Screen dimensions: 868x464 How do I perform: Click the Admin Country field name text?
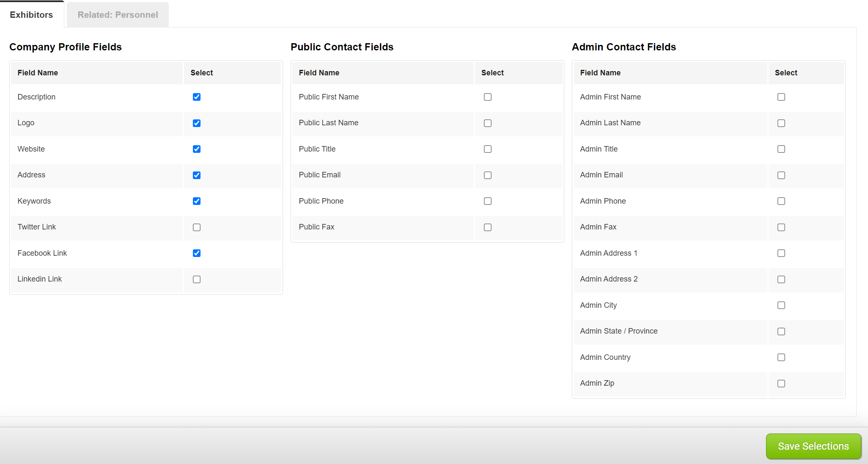pyautogui.click(x=605, y=357)
